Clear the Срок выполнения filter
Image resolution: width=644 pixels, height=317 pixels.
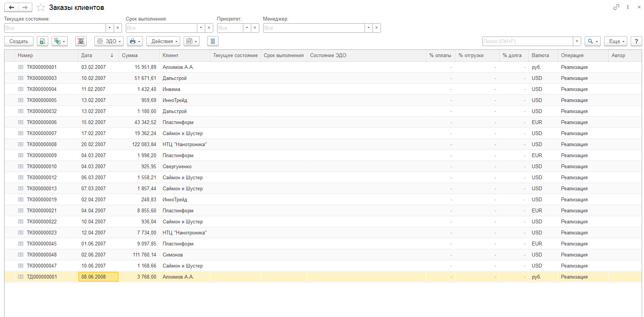click(209, 28)
